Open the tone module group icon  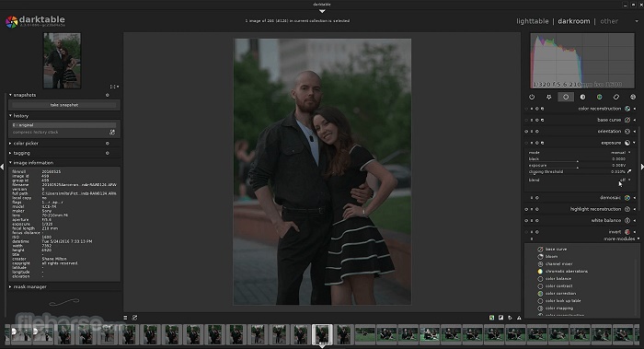pos(582,97)
